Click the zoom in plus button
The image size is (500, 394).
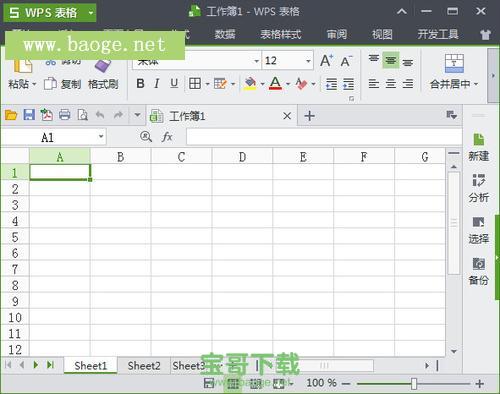(479, 384)
